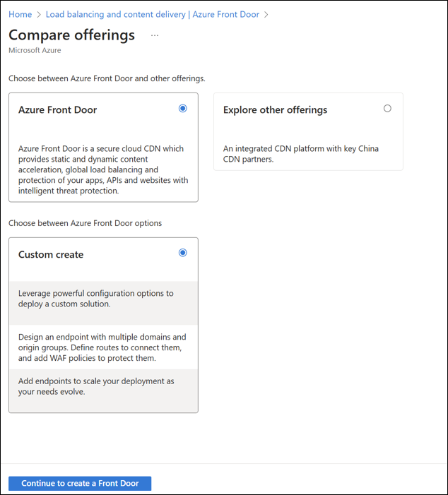The height and width of the screenshot is (495, 448).
Task: Click the chevron right after Home breadcrumb
Action: click(39, 14)
